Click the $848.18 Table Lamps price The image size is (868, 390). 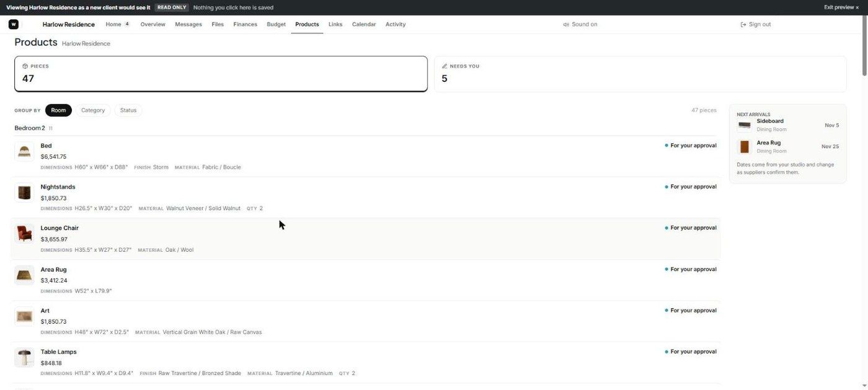pyautogui.click(x=51, y=363)
